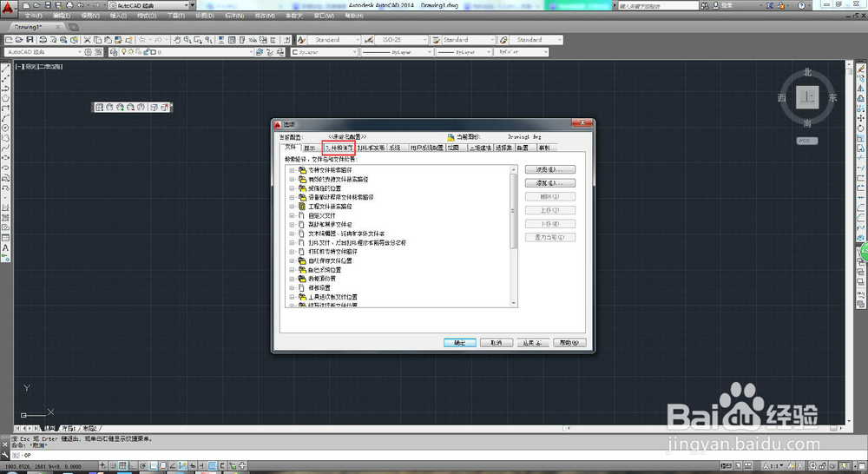Click command line customize wrench icon
868x474 pixels.
pyautogui.click(x=5, y=455)
